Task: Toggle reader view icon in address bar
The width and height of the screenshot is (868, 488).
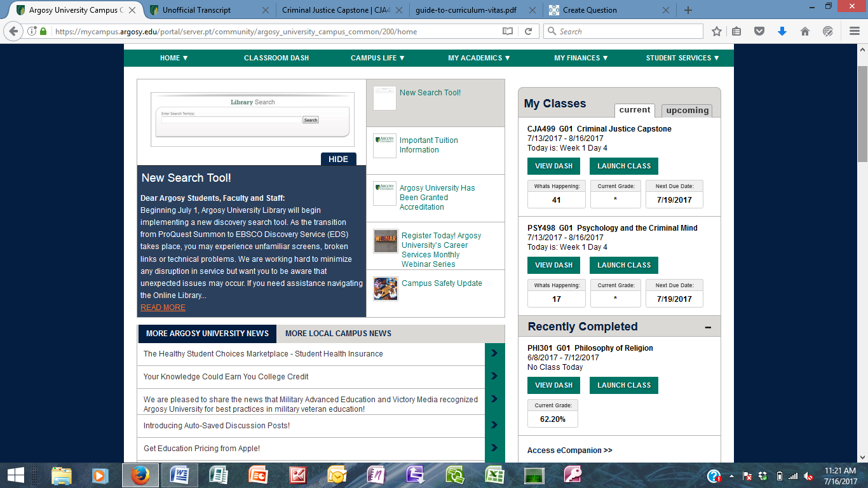Action: click(x=507, y=31)
